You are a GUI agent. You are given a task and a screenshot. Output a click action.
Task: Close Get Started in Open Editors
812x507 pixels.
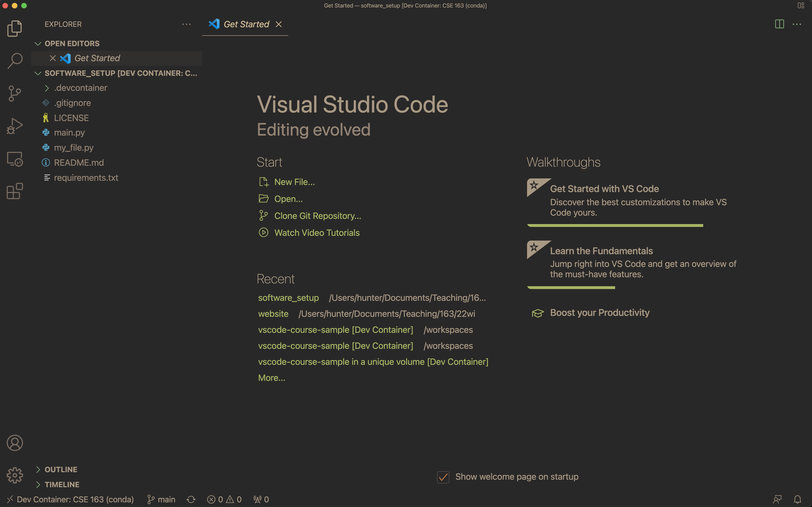pyautogui.click(x=53, y=58)
